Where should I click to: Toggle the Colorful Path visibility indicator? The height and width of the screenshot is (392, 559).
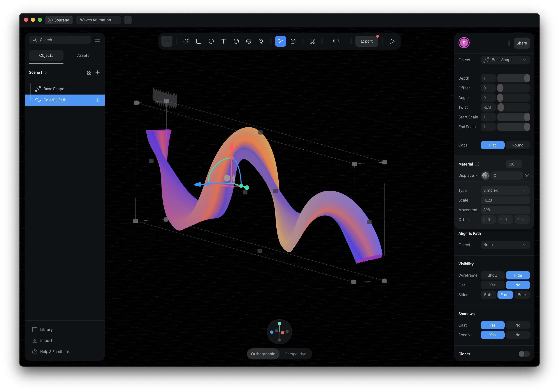tap(98, 100)
